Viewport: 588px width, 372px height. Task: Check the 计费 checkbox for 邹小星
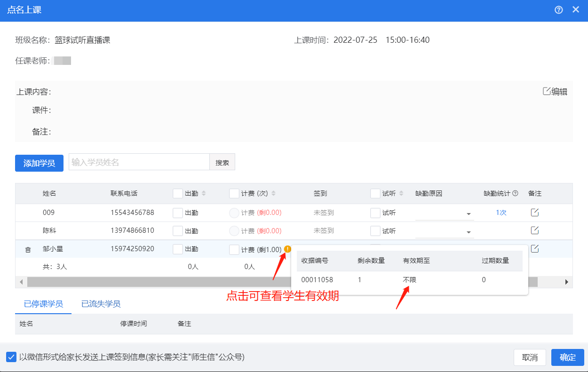pyautogui.click(x=234, y=250)
